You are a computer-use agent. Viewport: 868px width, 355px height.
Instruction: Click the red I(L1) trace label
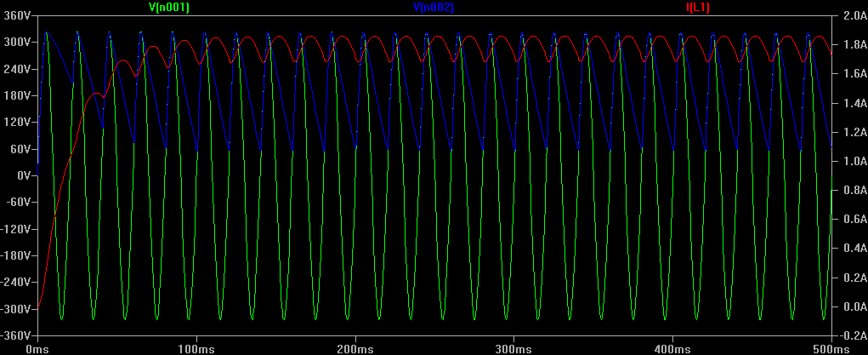pyautogui.click(x=697, y=8)
